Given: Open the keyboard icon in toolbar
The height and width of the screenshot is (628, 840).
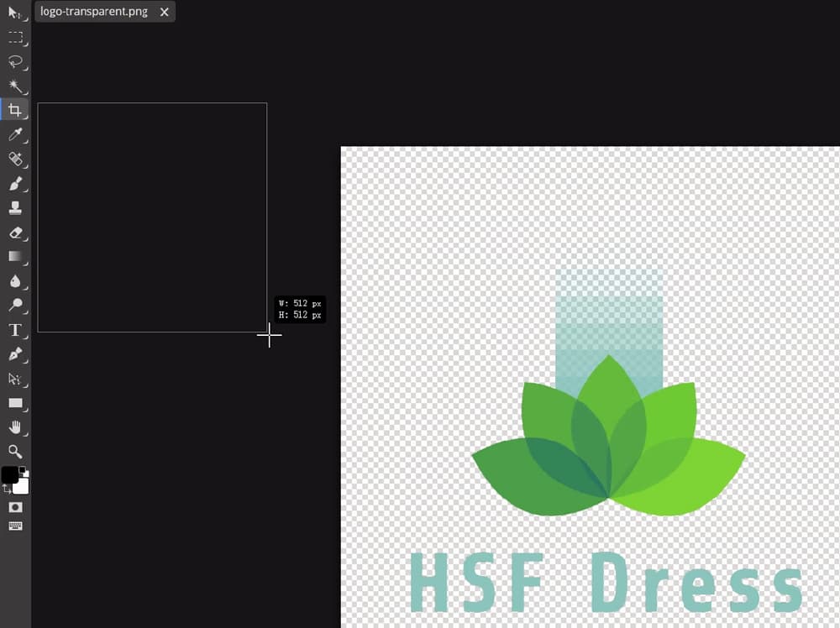Looking at the screenshot, I should point(15,526).
